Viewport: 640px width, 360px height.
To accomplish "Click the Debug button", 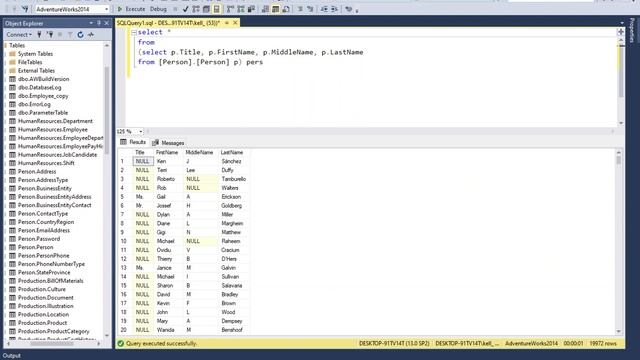I will [158, 9].
